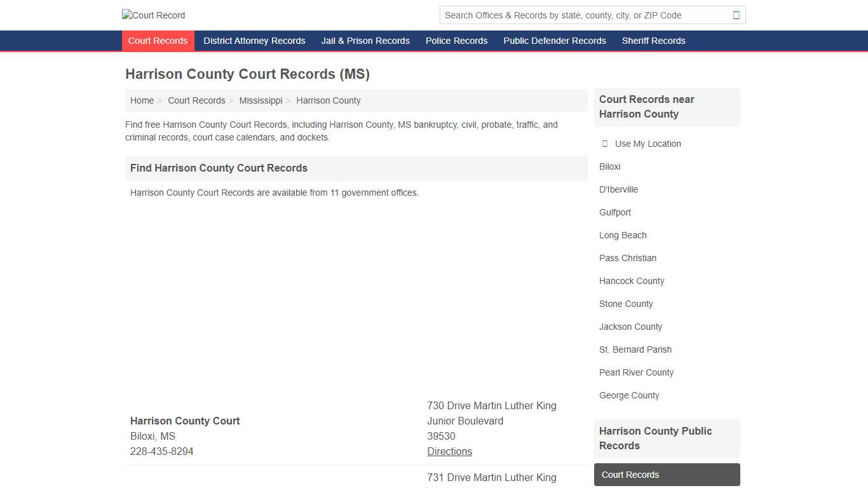868x488 pixels.
Task: Click the Court Record logo
Action: coord(153,15)
